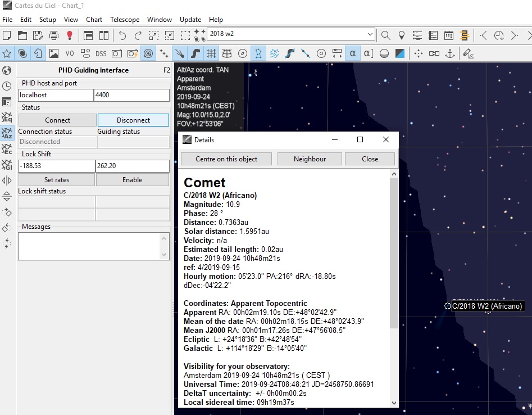The image size is (532, 415).
Task: Open a chart file with the folder icon
Action: [x=22, y=35]
